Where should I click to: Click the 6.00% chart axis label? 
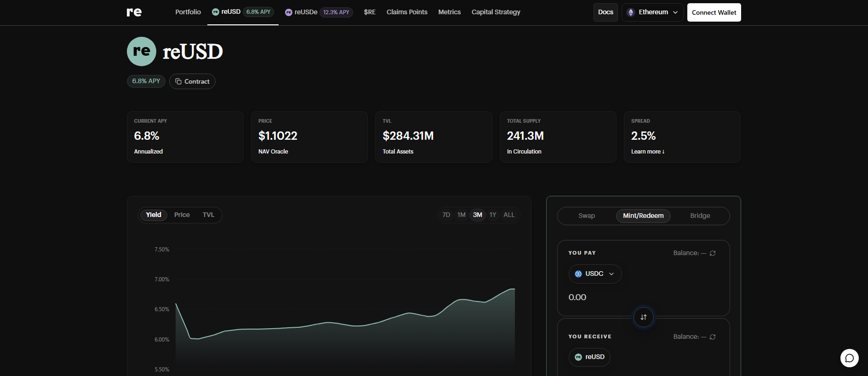(162, 340)
